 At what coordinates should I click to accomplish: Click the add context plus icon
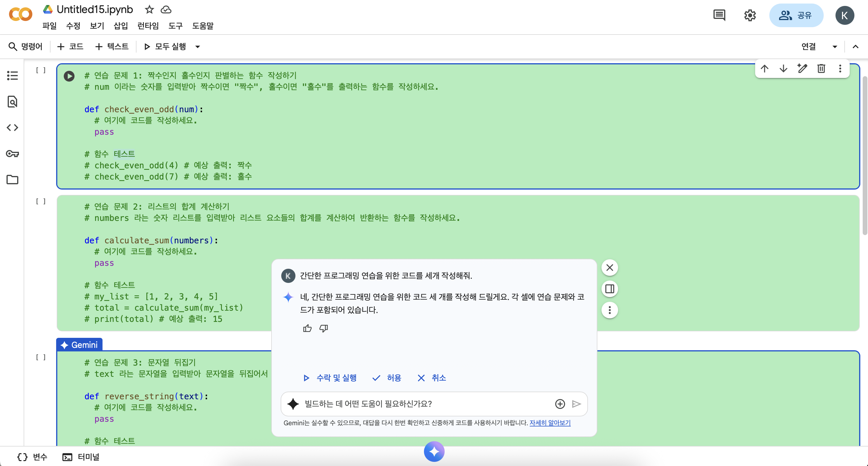point(560,404)
